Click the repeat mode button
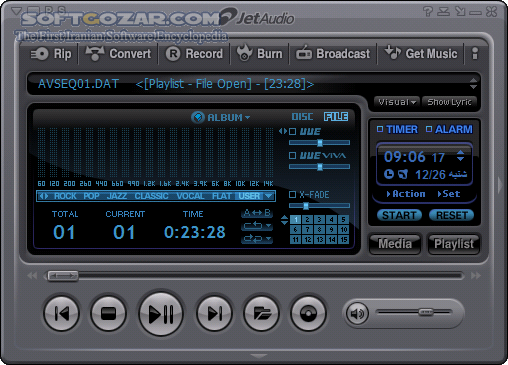508x365 pixels. click(257, 226)
